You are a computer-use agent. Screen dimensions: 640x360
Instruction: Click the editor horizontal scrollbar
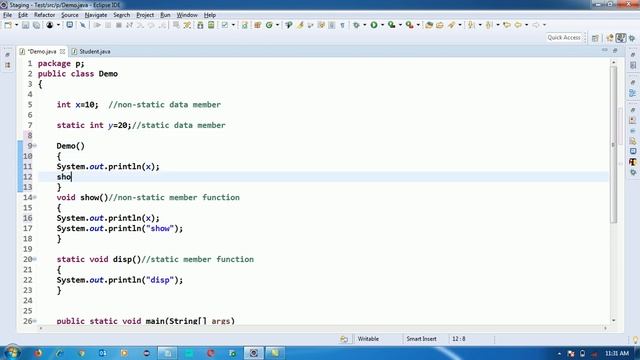point(322,328)
